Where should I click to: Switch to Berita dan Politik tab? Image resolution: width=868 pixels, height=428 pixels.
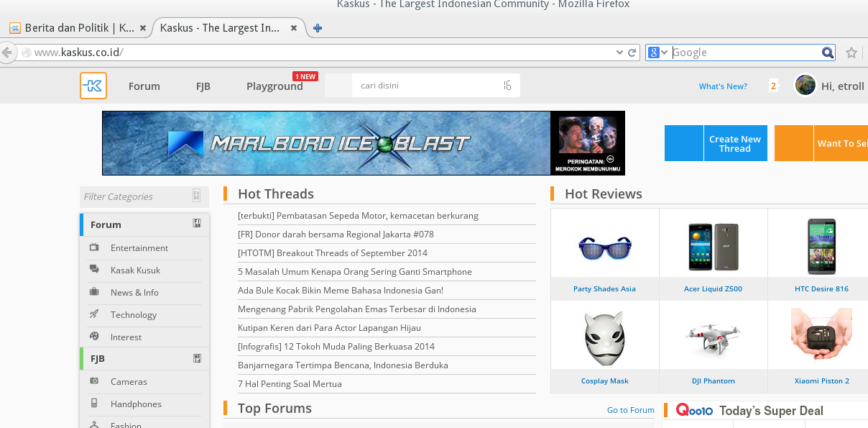(x=79, y=28)
